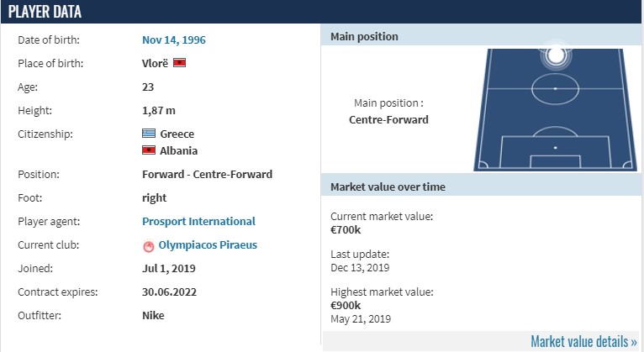Click the contract expiry date 30.06.2022
Viewport: 644px width, 352px height.
[x=169, y=292]
